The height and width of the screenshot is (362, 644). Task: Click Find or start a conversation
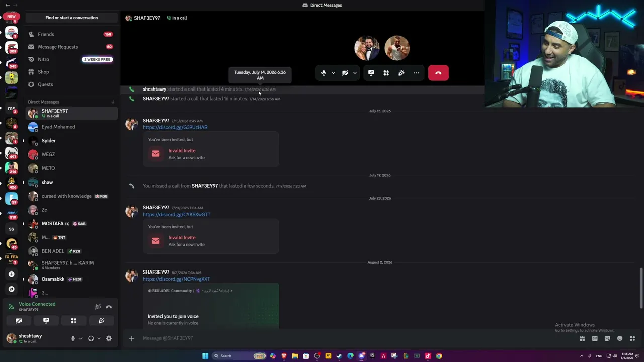point(71,18)
